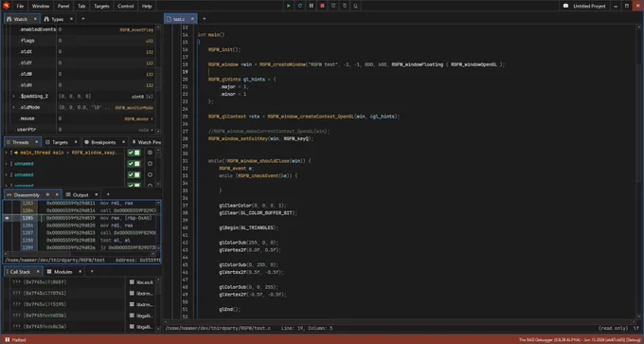Add a new tab next to Modules
The height and width of the screenshot is (344, 644).
(92, 272)
